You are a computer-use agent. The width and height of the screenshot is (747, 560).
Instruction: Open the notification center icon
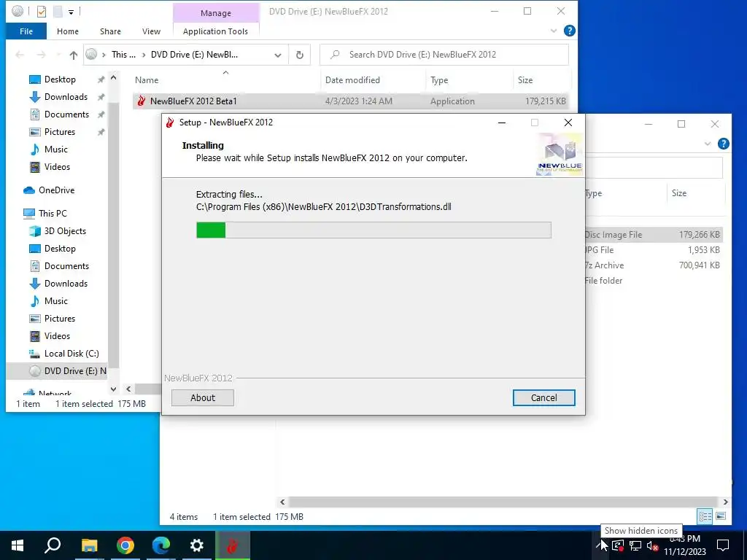click(723, 545)
